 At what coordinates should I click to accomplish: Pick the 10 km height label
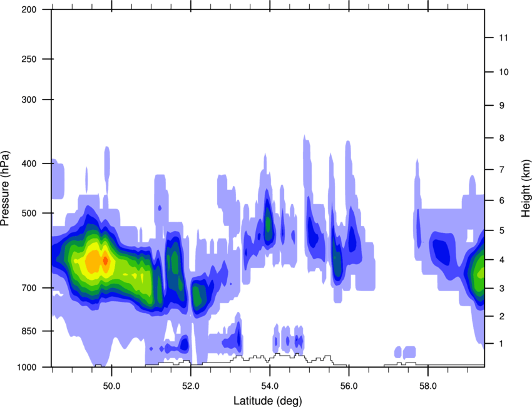504,72
